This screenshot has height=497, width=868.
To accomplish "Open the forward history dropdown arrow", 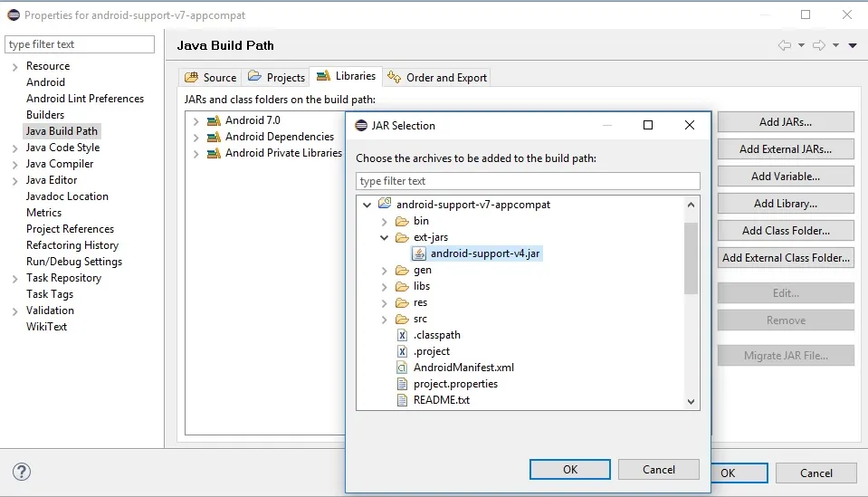I will [836, 45].
